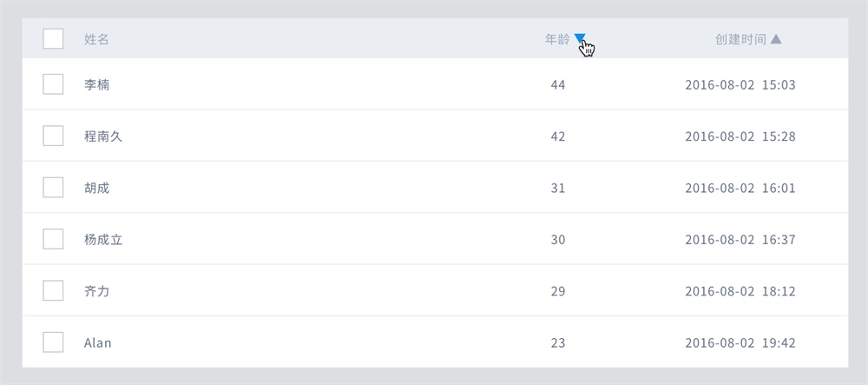This screenshot has height=385, width=868.
Task: Click the name Alan
Action: pyautogui.click(x=98, y=343)
